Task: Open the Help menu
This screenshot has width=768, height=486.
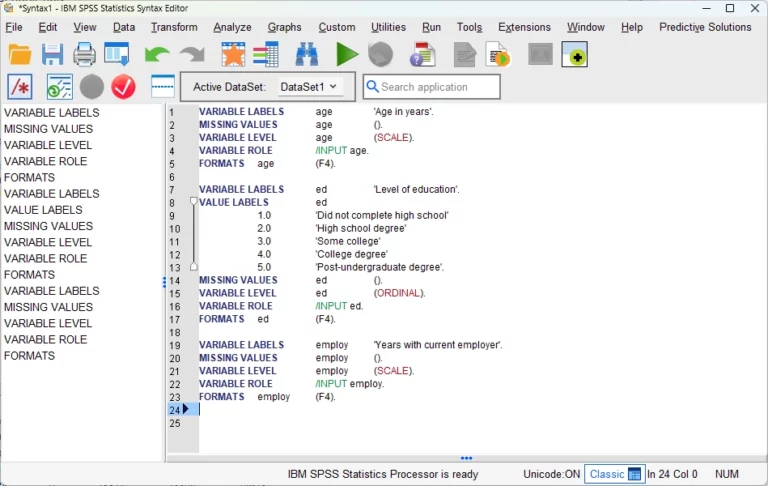Action: [631, 27]
